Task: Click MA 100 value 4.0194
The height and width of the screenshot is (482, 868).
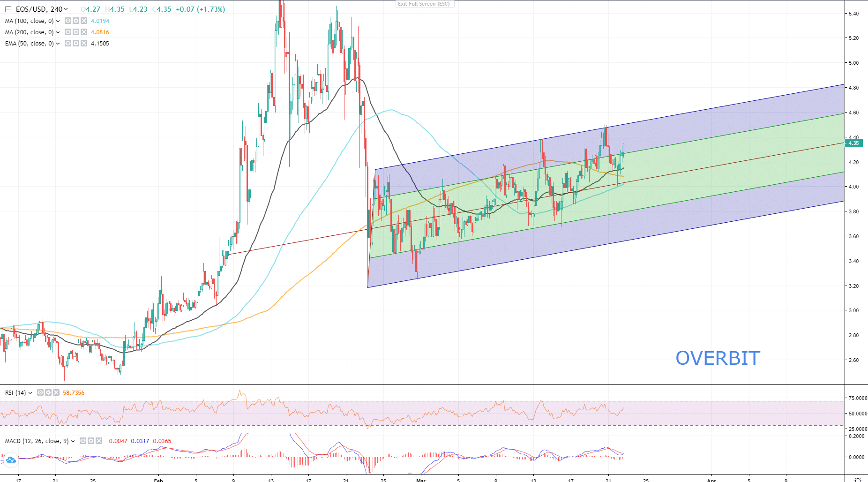Action: click(100, 21)
